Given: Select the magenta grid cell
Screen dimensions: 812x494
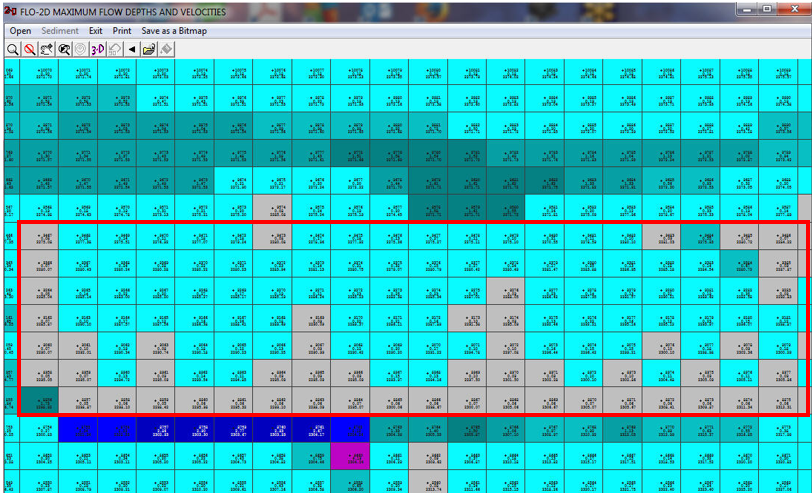Looking at the screenshot, I should click(x=351, y=458).
